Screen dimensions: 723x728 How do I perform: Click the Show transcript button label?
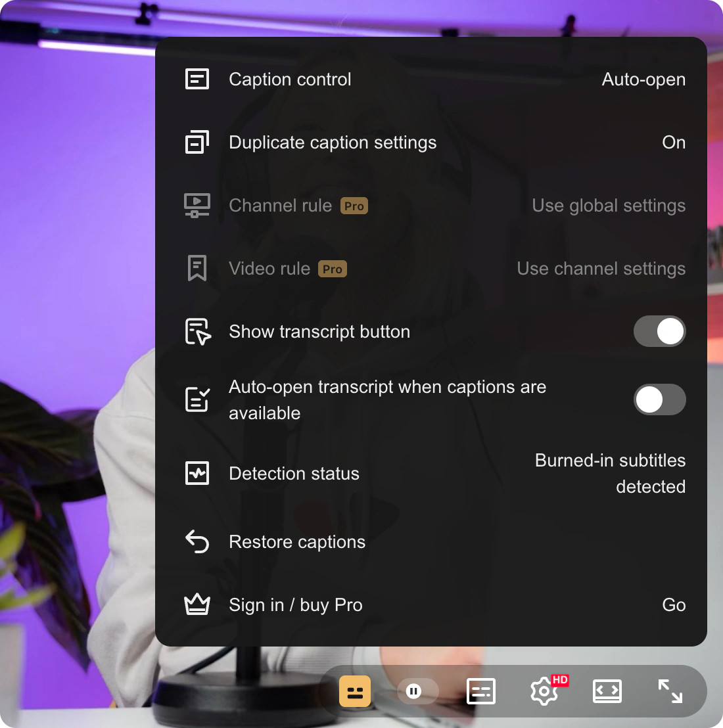319,332
